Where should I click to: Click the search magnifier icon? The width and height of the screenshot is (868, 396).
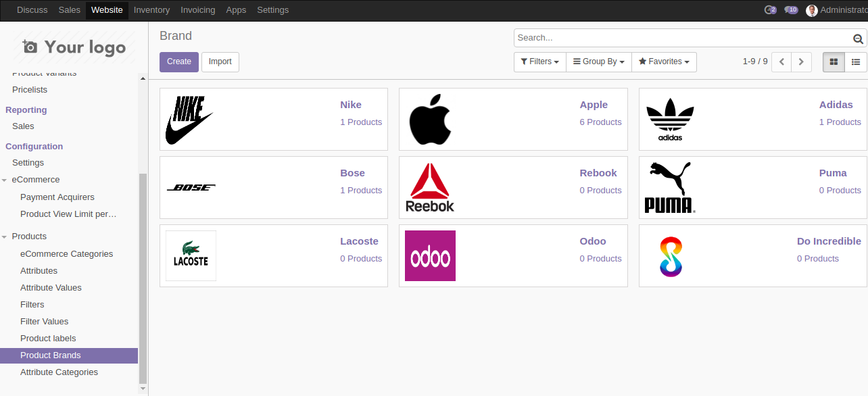(x=858, y=39)
